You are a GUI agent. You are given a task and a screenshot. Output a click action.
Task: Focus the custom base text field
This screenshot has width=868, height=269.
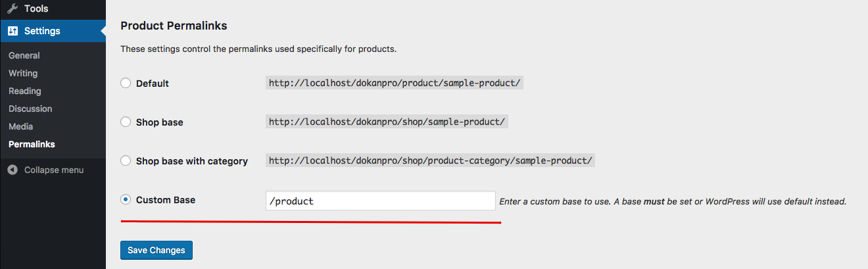(380, 201)
